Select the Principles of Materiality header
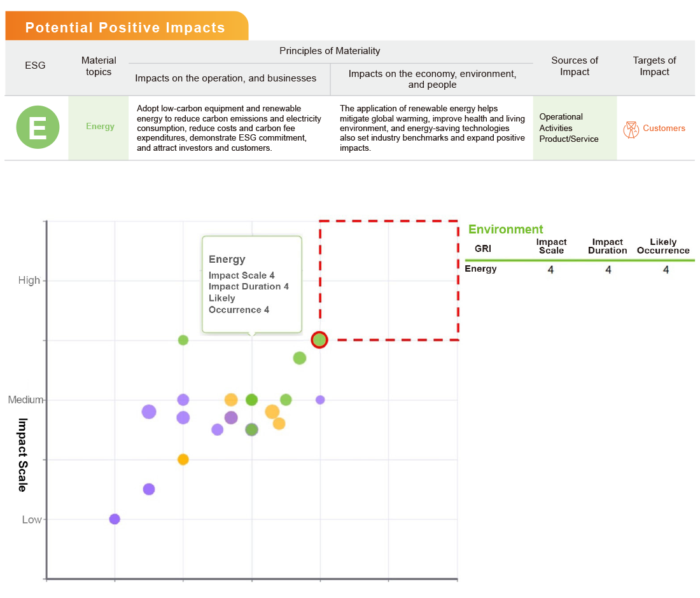The height and width of the screenshot is (598, 700). [330, 51]
